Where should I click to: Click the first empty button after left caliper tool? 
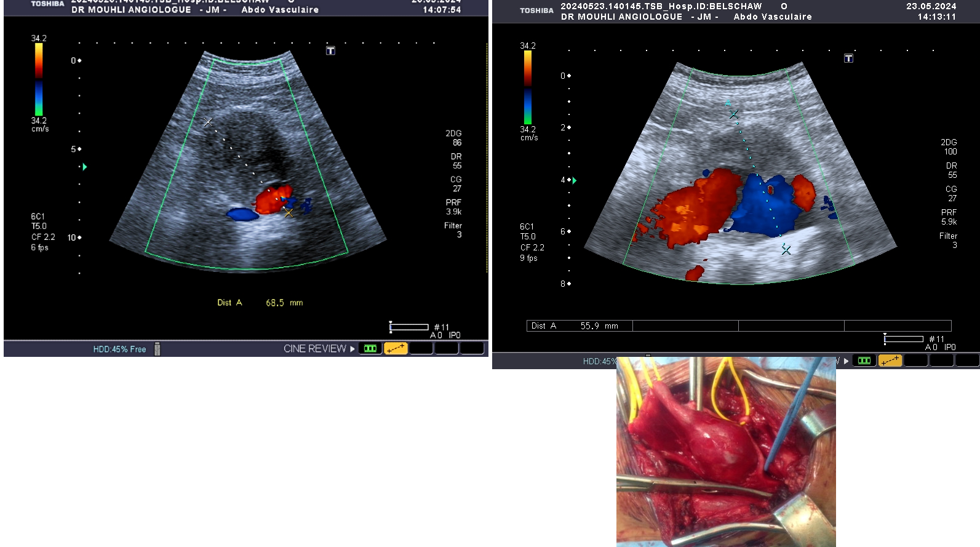pyautogui.click(x=421, y=349)
